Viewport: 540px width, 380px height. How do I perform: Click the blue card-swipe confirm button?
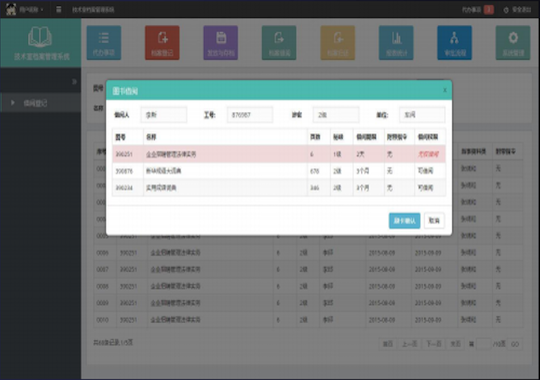coord(404,221)
